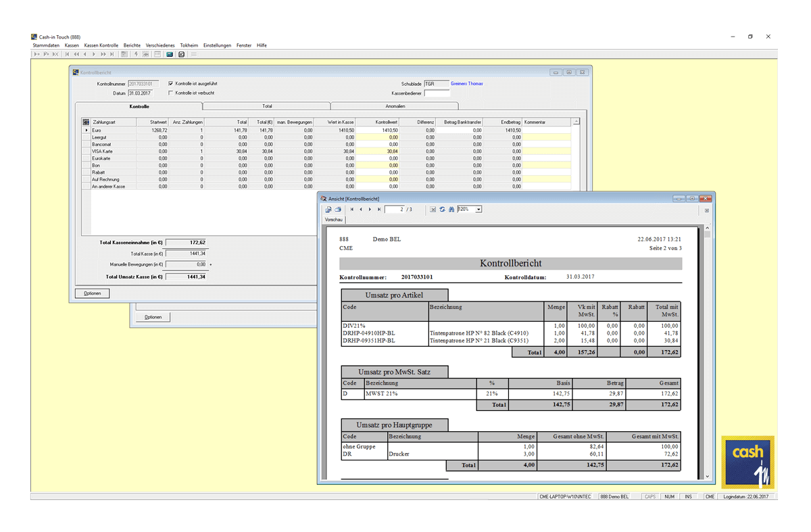Click the lightning bolt icon in main toolbar
This screenshot has width=811, height=532.
pos(136,54)
